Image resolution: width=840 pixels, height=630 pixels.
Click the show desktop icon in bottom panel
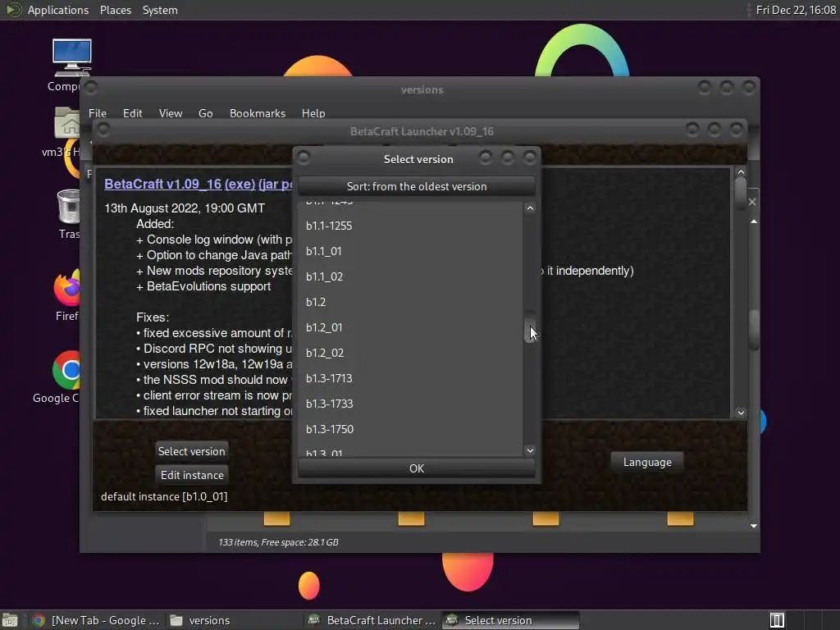tap(9, 620)
